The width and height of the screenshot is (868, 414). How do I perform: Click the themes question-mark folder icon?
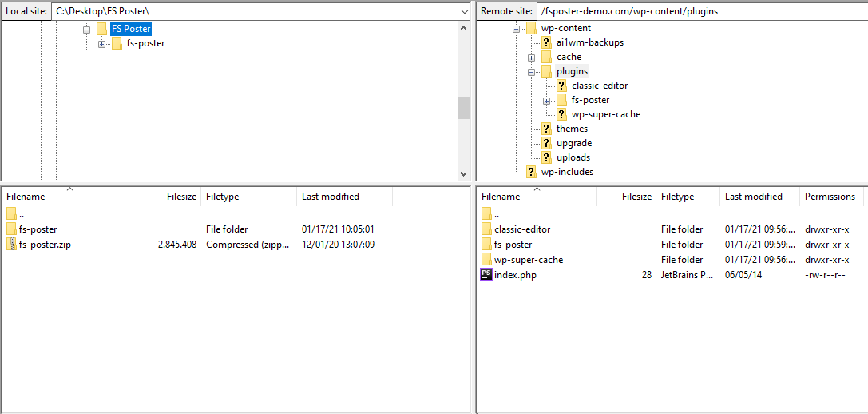(546, 129)
